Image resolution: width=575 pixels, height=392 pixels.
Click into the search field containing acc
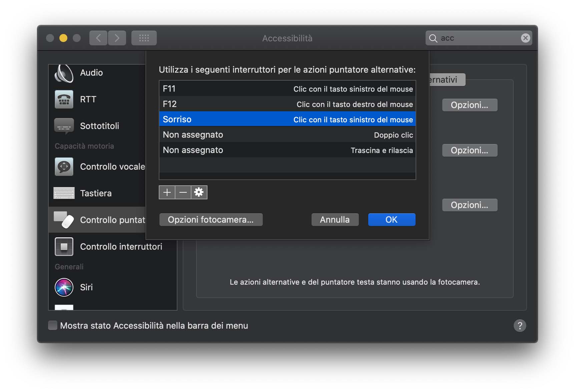coord(479,38)
